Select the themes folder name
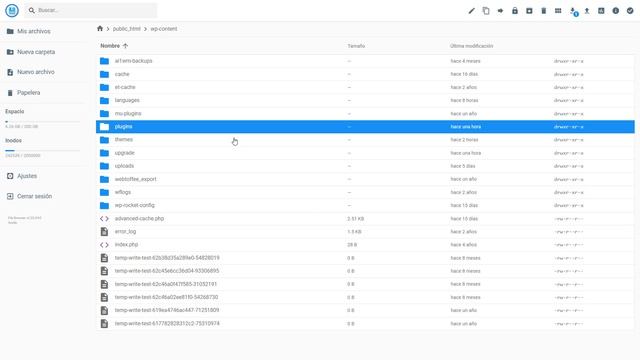The height and width of the screenshot is (360, 640). click(124, 140)
